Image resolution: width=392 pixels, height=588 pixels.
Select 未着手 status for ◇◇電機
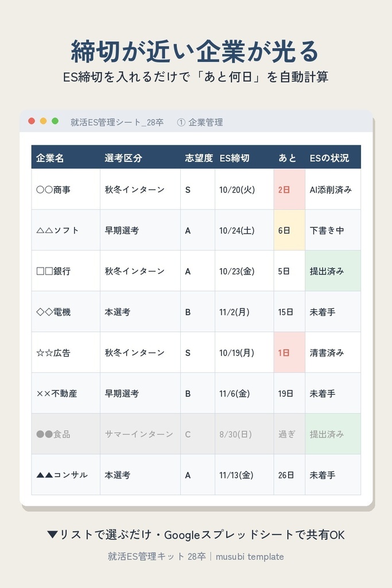pos(333,312)
